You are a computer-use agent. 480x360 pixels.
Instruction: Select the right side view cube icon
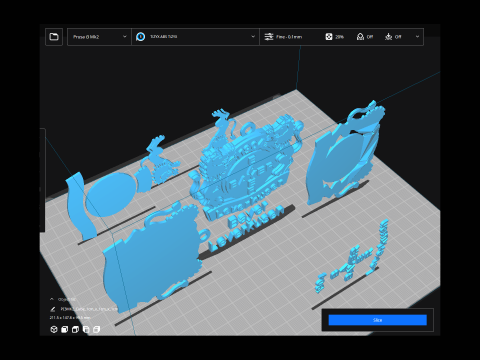[x=97, y=329]
